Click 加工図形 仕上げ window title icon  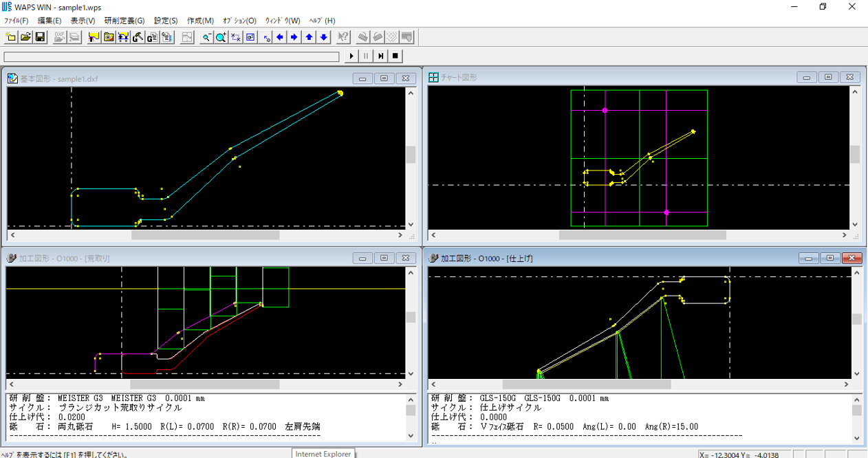tap(434, 259)
